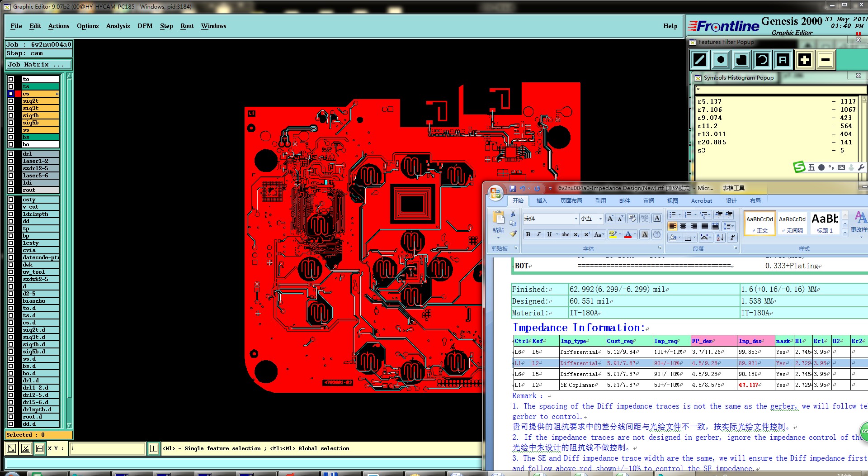The width and height of the screenshot is (868, 476).
Task: Open the font name dropdown in Word
Action: 576,219
